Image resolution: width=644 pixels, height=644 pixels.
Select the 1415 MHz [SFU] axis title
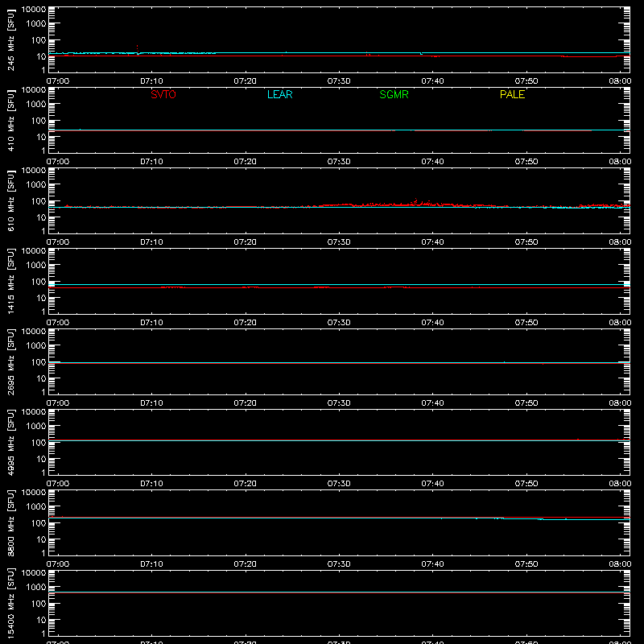(10, 281)
